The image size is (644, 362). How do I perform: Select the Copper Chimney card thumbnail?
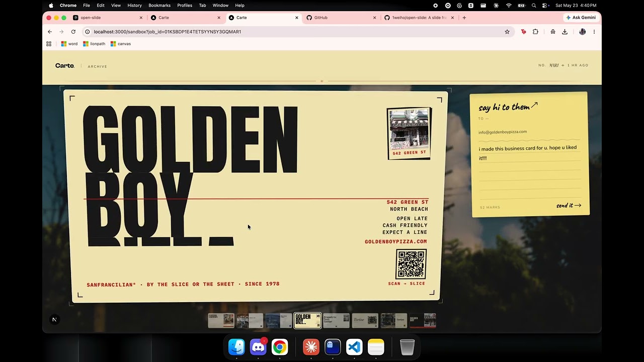click(x=221, y=320)
